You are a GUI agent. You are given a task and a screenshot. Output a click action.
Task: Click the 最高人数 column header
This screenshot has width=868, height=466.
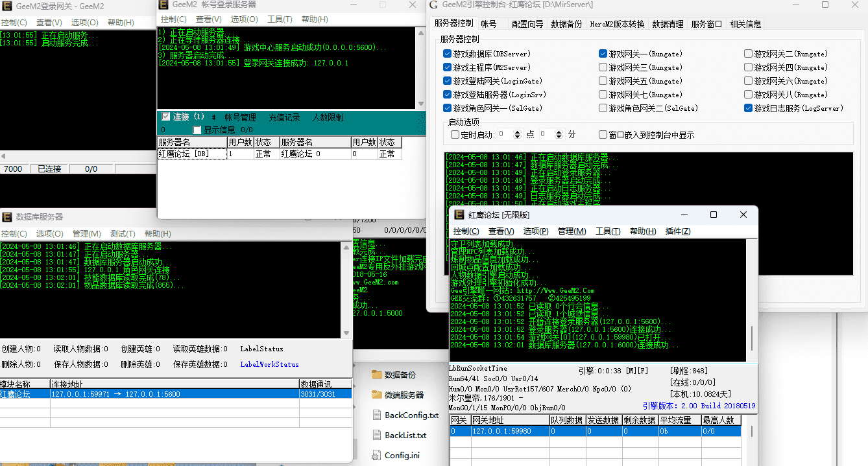point(720,420)
